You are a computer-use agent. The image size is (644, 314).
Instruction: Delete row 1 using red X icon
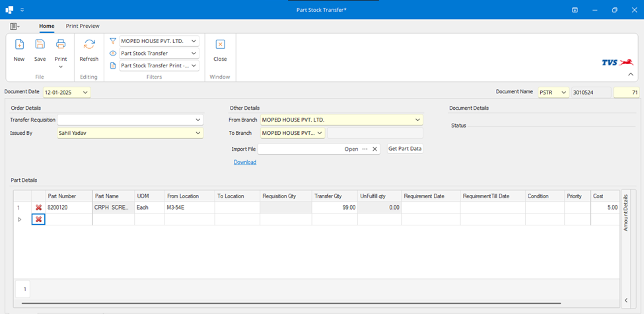38,208
